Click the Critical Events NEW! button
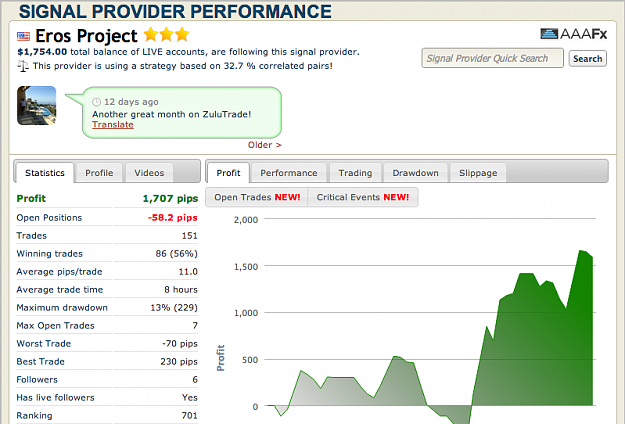Viewport: 625px width, 424px height. click(363, 197)
